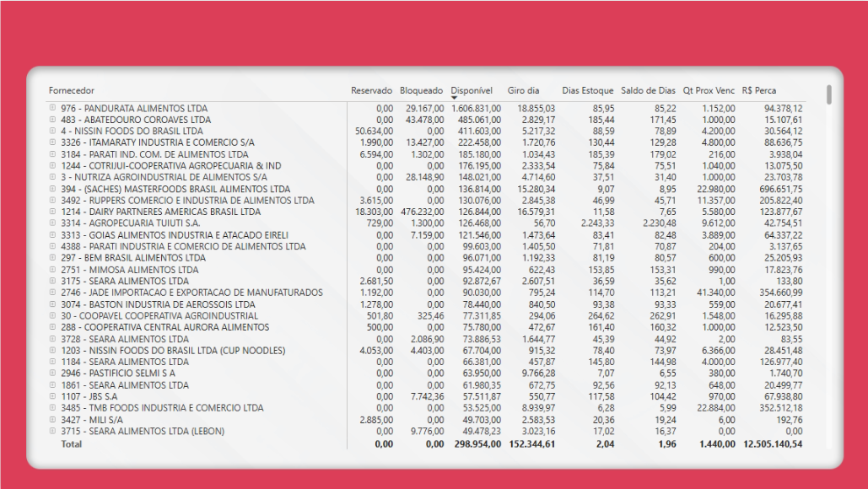Expand the 3492 - RUPPERS COMERCIO row

click(52, 201)
